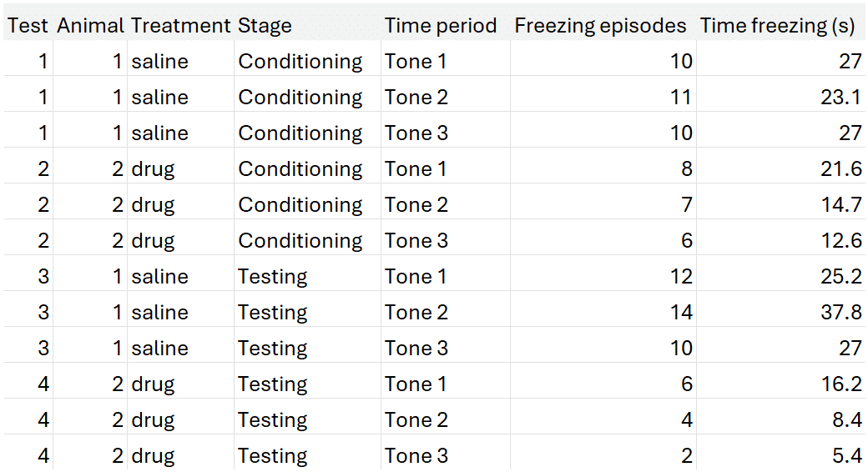Select the cell with value 16.2

[x=840, y=384]
